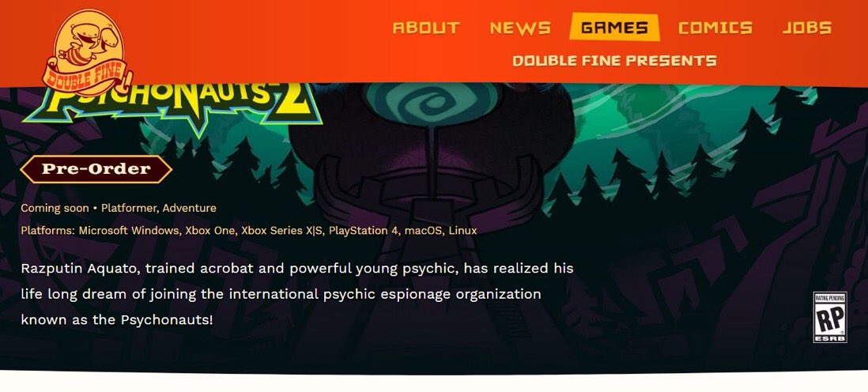Click the macOS platform text
The height and width of the screenshot is (392, 868).
coord(424,230)
